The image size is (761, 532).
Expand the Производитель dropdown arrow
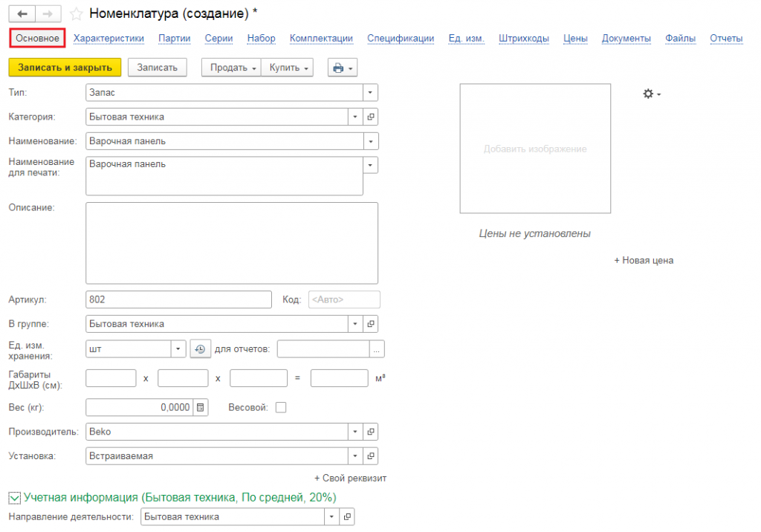(x=355, y=432)
